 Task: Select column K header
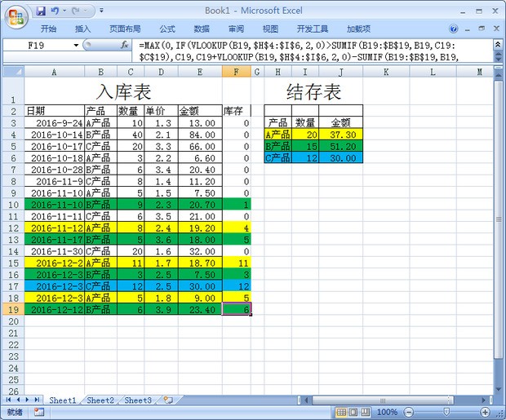click(x=386, y=72)
